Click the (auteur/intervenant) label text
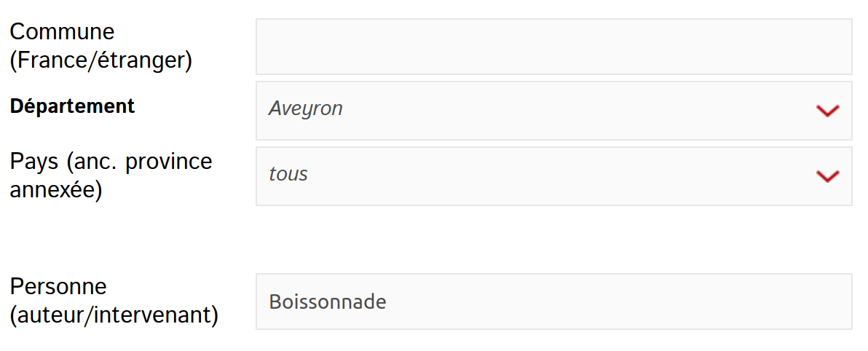868x351 pixels. (x=114, y=315)
